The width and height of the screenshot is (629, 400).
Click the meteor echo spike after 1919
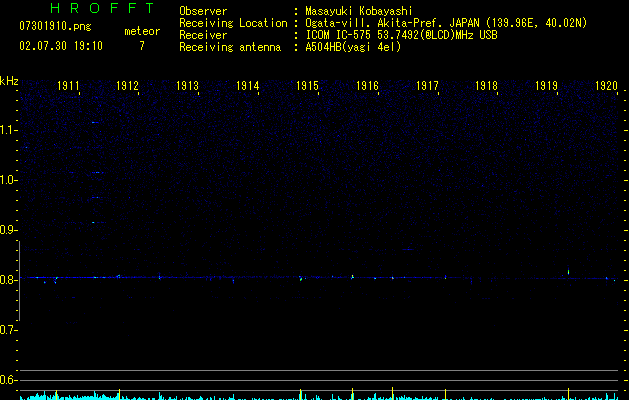coord(568,272)
